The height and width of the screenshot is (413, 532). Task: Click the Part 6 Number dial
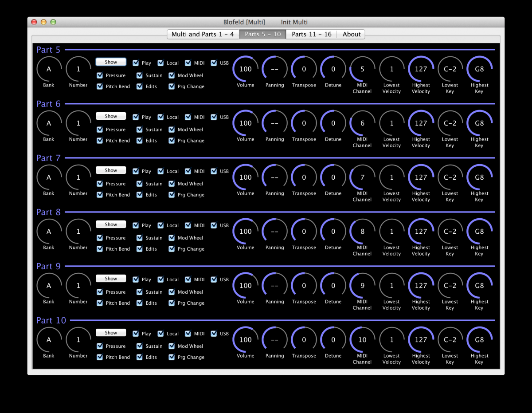78,123
